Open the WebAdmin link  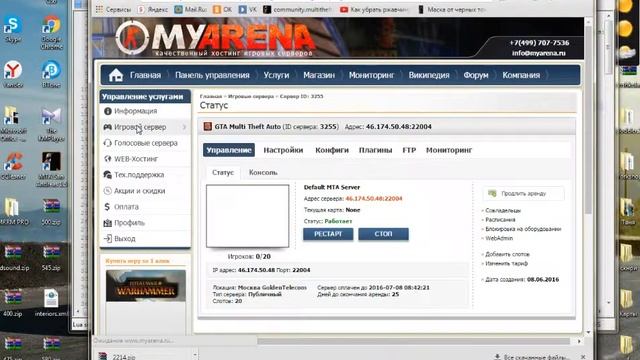tap(499, 238)
